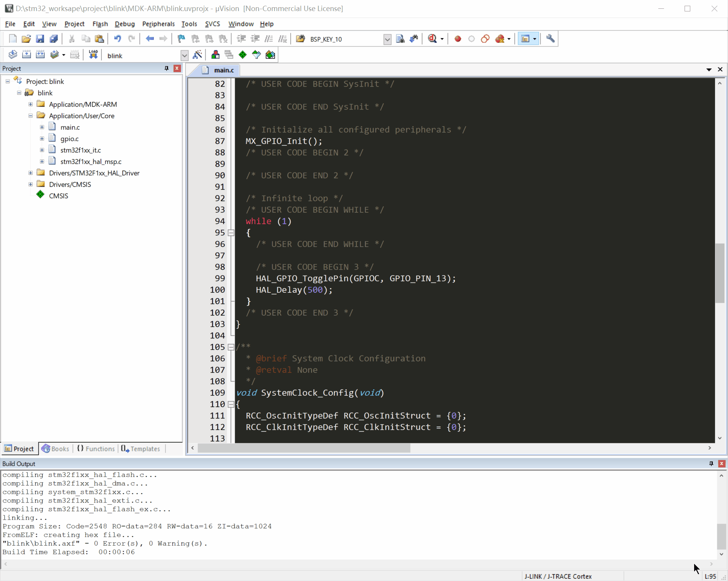
Task: Click the Incremental Find icon
Action: (414, 39)
